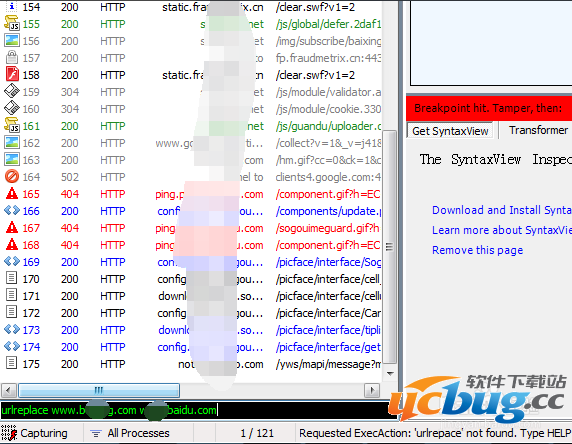Viewport: 572px width, 444px height.
Task: Click the image icon of session 162
Action: 12,143
